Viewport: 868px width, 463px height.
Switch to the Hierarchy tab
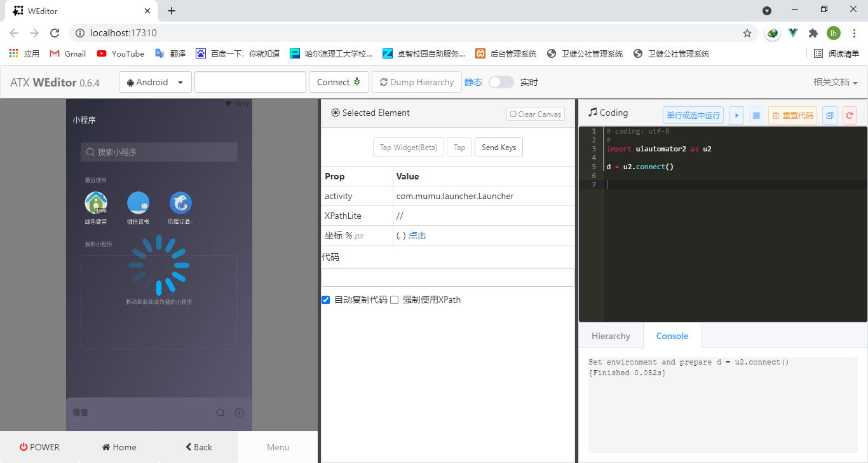611,336
